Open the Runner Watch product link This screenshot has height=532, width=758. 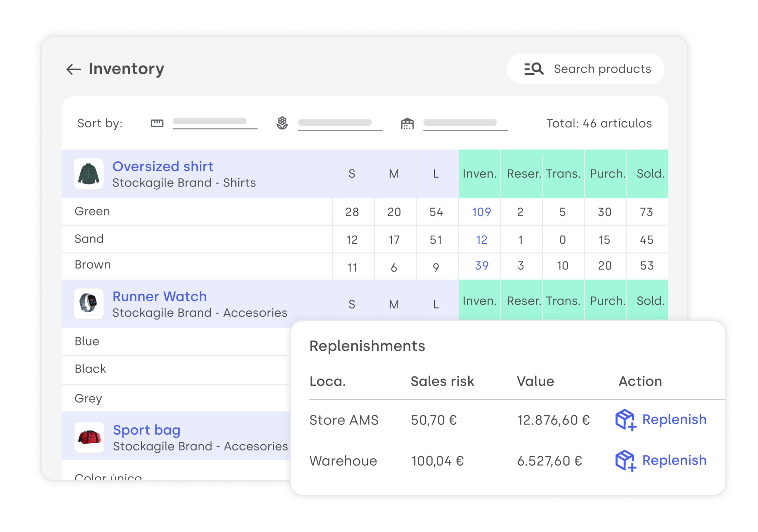(x=160, y=296)
